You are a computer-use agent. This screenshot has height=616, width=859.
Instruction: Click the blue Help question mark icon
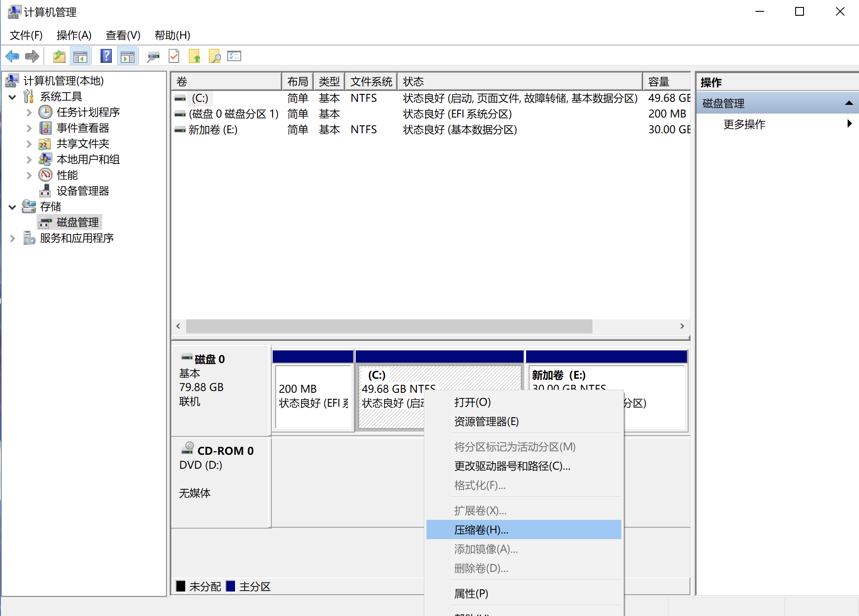(x=106, y=56)
